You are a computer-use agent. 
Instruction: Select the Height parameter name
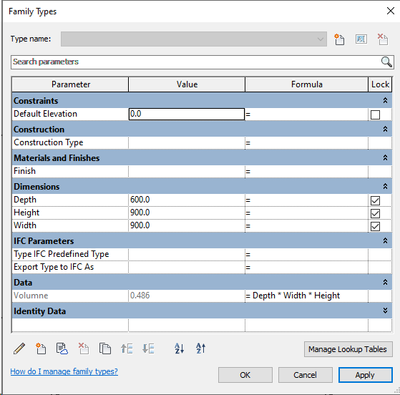[26, 213]
